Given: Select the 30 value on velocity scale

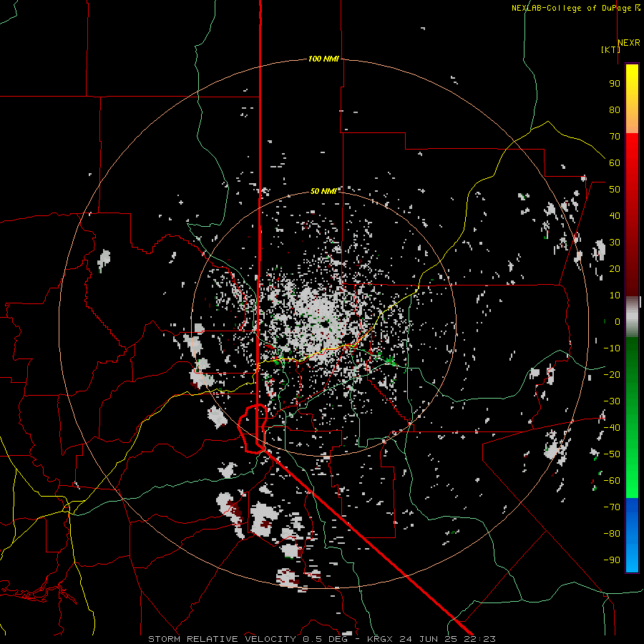Looking at the screenshot, I should click(615, 243).
